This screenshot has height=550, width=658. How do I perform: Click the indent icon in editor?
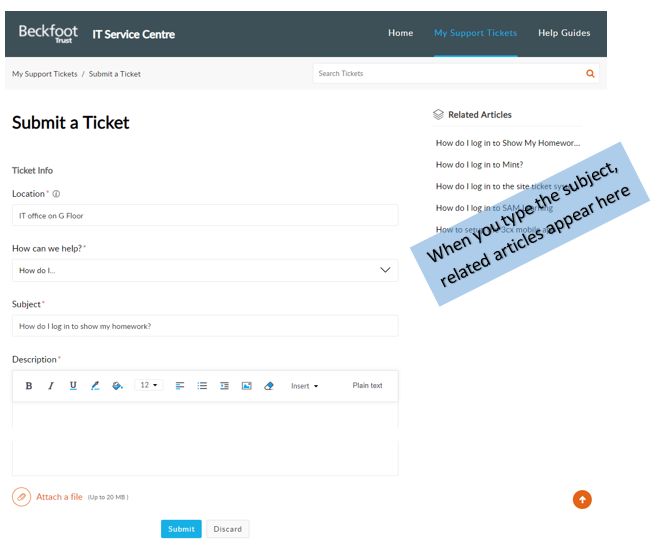(x=225, y=386)
